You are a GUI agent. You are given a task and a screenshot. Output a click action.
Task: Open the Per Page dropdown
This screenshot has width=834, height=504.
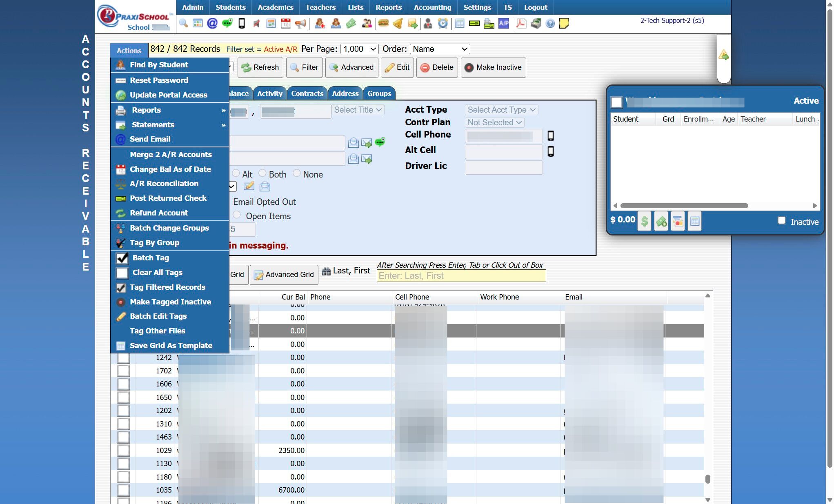359,49
